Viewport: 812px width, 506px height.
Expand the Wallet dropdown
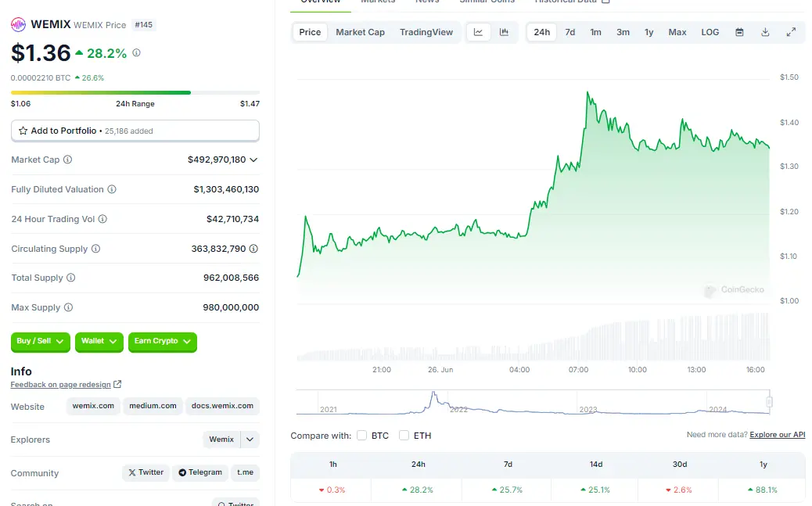99,342
